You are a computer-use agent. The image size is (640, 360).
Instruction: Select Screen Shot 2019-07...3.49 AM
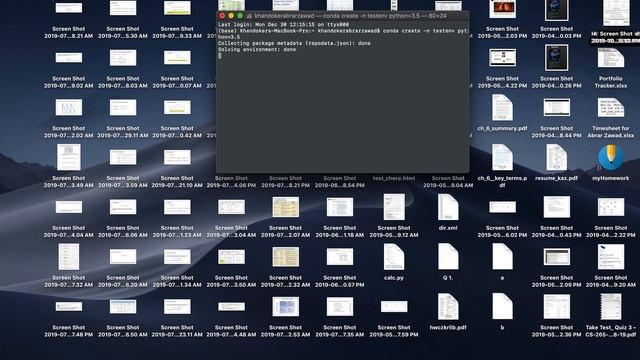click(x=69, y=158)
